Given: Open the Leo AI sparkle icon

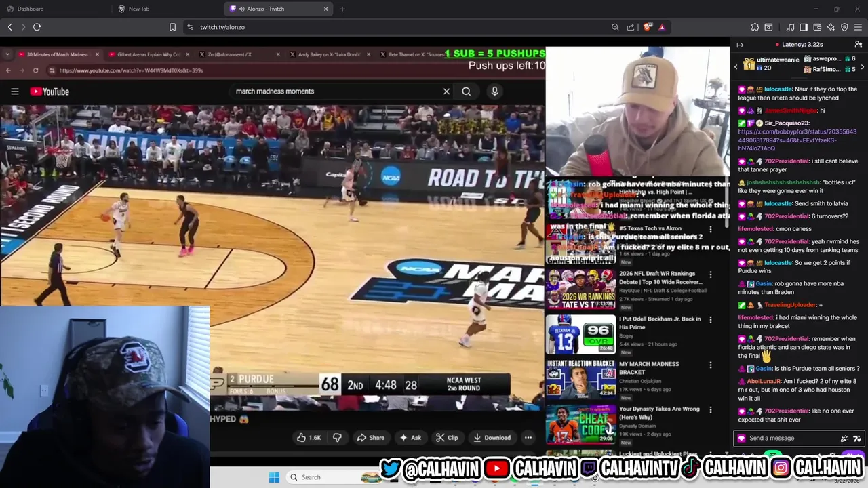Looking at the screenshot, I should click(831, 27).
